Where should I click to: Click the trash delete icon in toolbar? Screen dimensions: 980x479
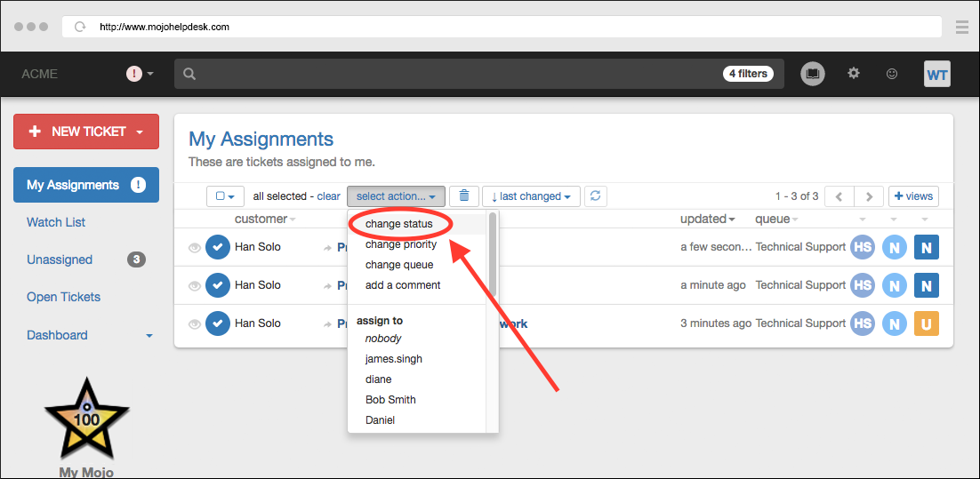click(463, 196)
